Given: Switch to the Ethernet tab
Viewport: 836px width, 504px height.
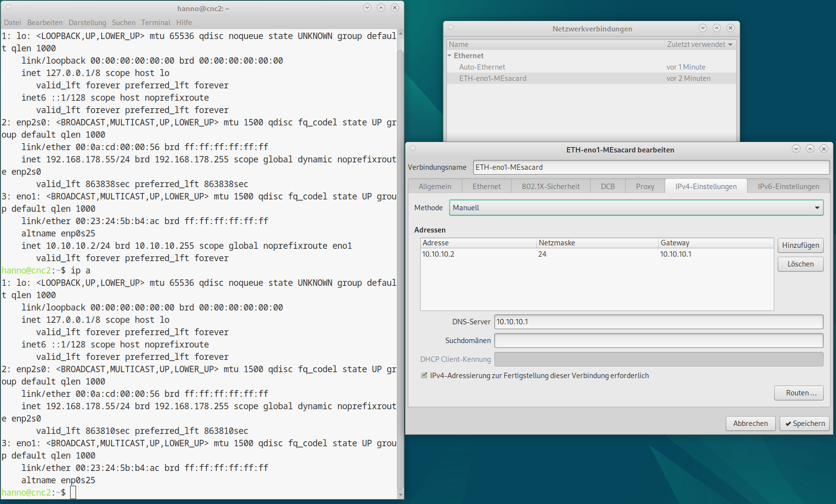Looking at the screenshot, I should click(486, 186).
